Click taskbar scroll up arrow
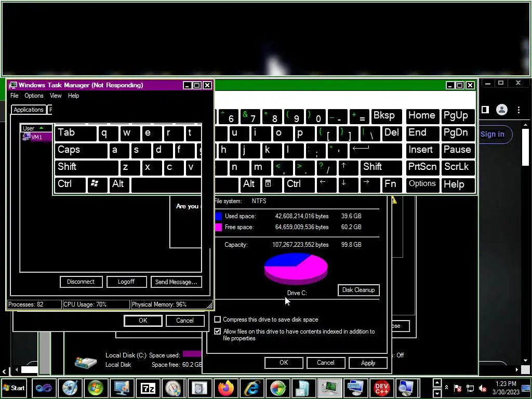This screenshot has height=399, width=532. (x=437, y=383)
